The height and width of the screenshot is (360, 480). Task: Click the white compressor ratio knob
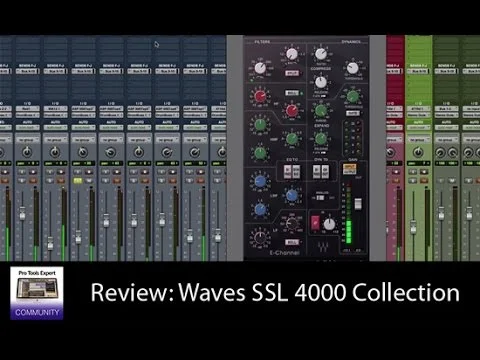pyautogui.click(x=321, y=54)
